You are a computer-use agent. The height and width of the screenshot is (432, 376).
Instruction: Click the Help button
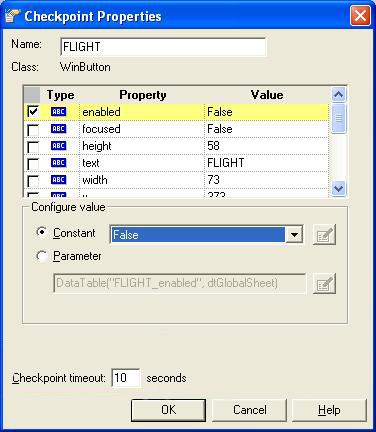(329, 410)
